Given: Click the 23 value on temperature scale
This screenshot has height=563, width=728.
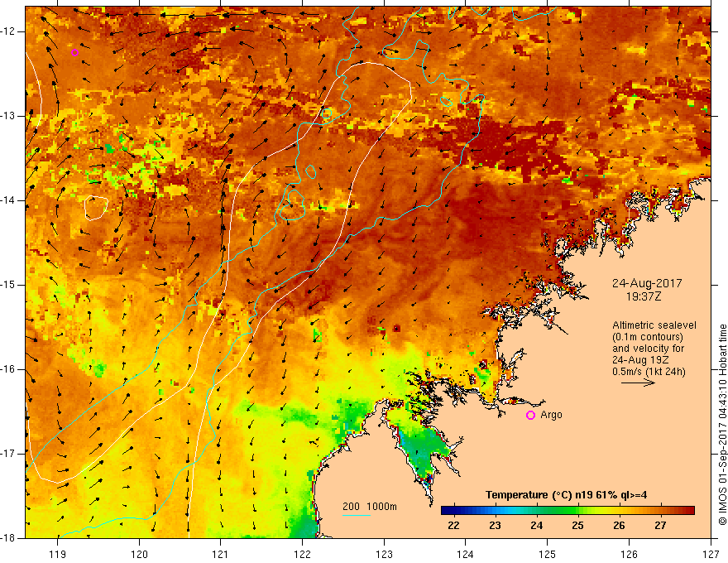Looking at the screenshot, I should 495,526.
